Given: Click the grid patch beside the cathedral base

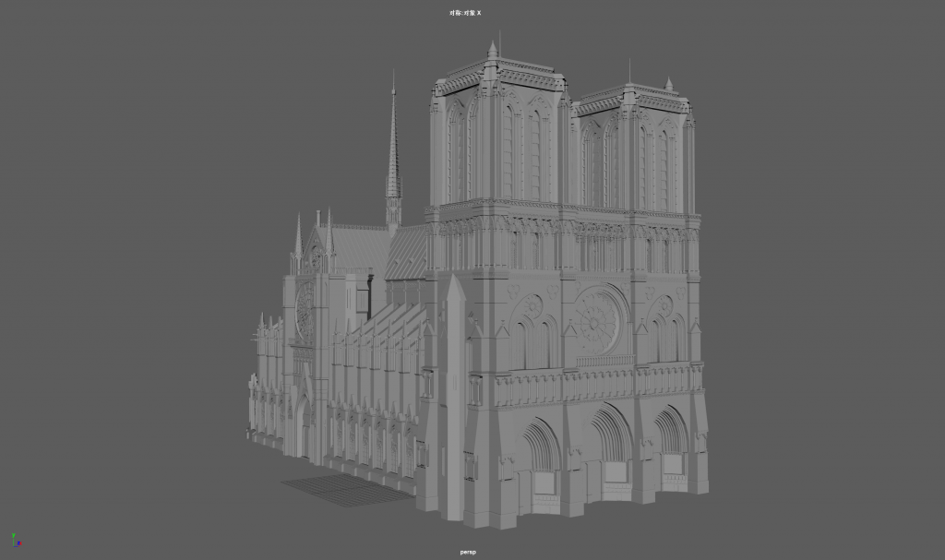Looking at the screenshot, I should point(350,489).
